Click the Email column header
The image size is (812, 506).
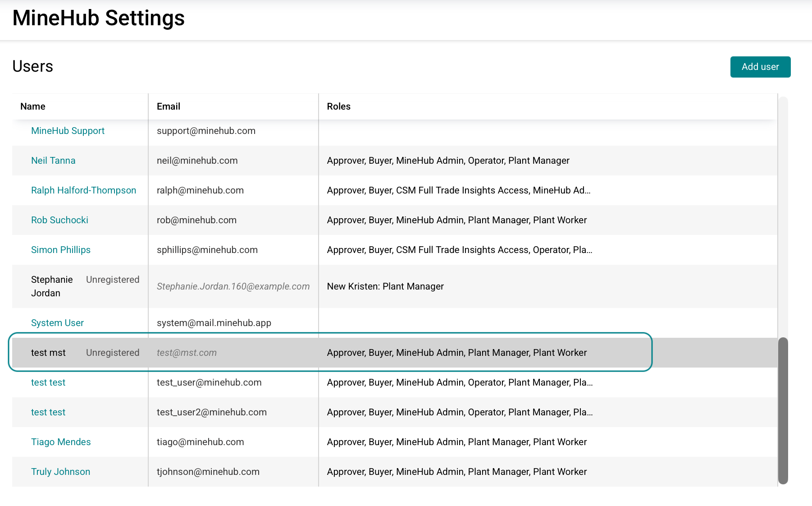[169, 106]
